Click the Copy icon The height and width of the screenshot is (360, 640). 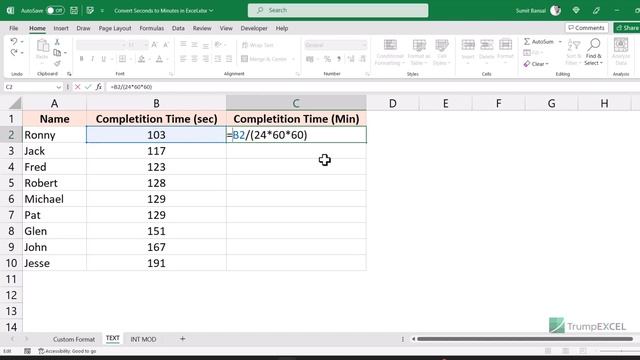click(57, 53)
